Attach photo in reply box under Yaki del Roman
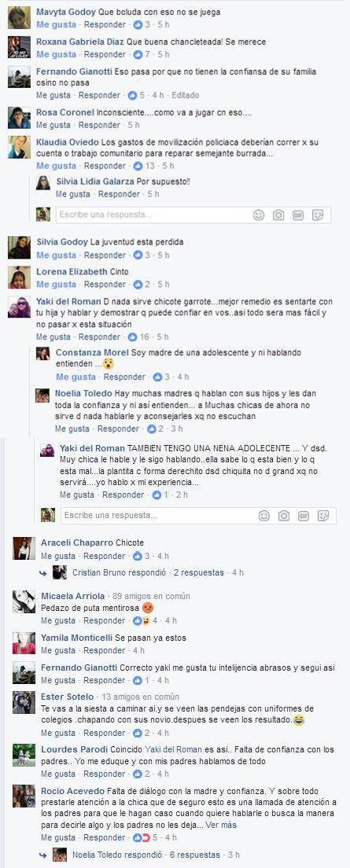The width and height of the screenshot is (350, 868). (x=284, y=516)
